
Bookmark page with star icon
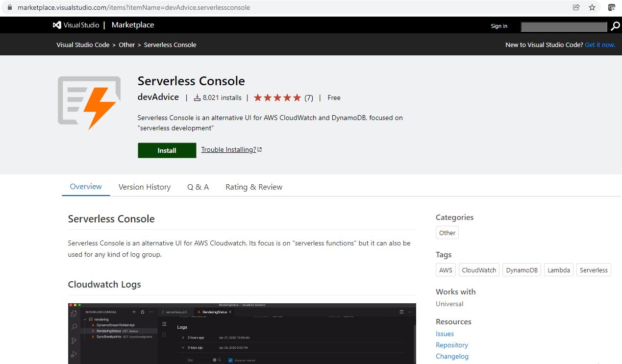point(592,7)
